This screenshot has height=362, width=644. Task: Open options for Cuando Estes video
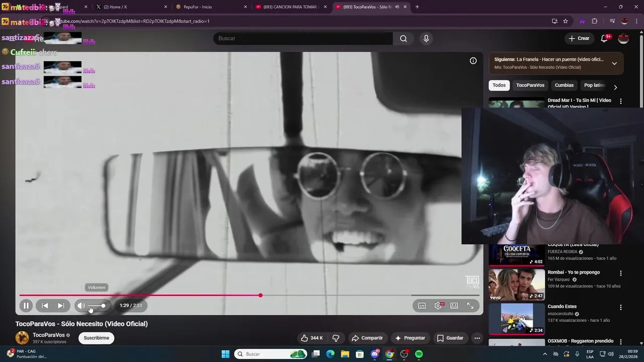(621, 307)
